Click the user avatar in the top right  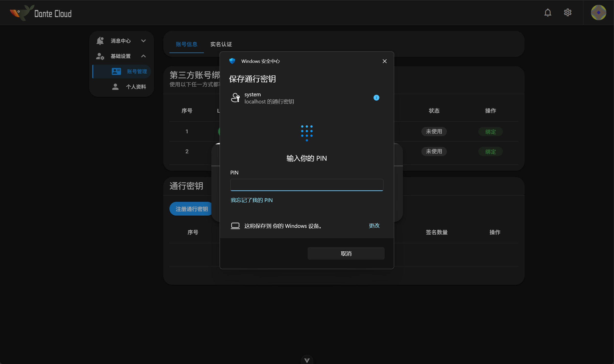point(599,12)
